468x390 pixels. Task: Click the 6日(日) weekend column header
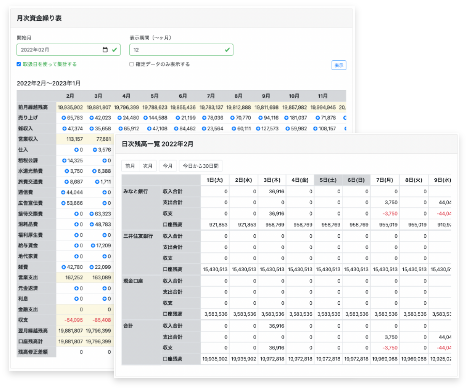click(x=356, y=180)
